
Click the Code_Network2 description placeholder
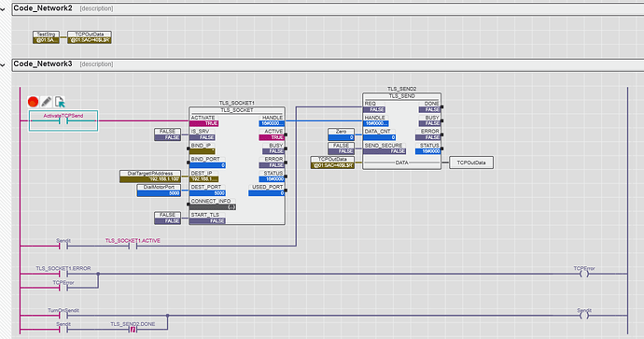click(x=96, y=8)
